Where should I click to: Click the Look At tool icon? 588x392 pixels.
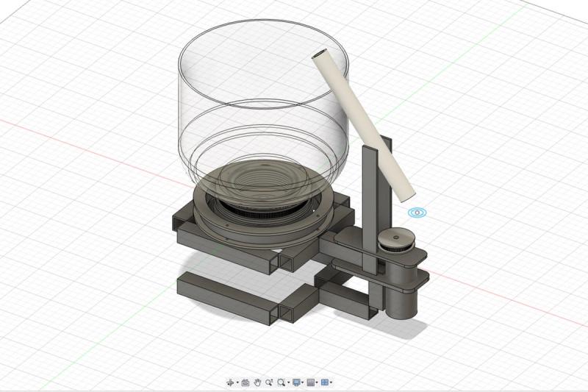tap(245, 382)
